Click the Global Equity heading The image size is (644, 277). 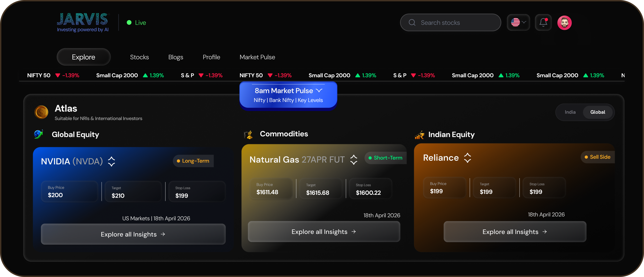point(75,135)
